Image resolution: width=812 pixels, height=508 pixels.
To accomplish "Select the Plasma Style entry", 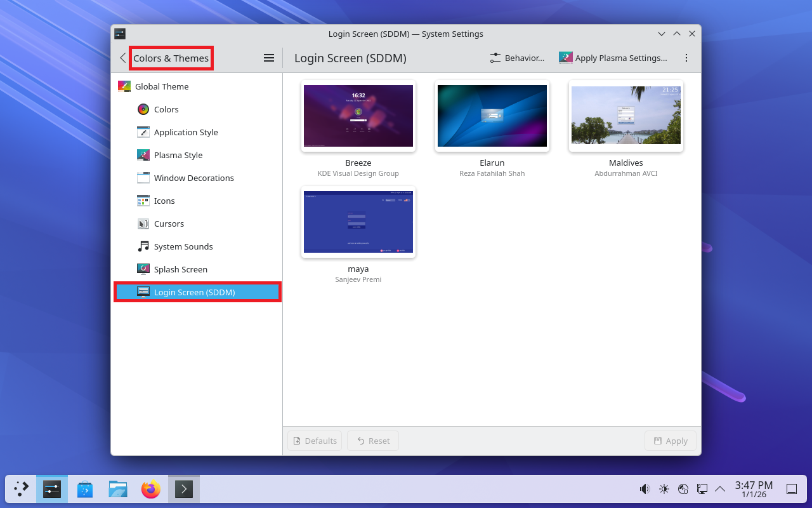I will click(x=178, y=155).
